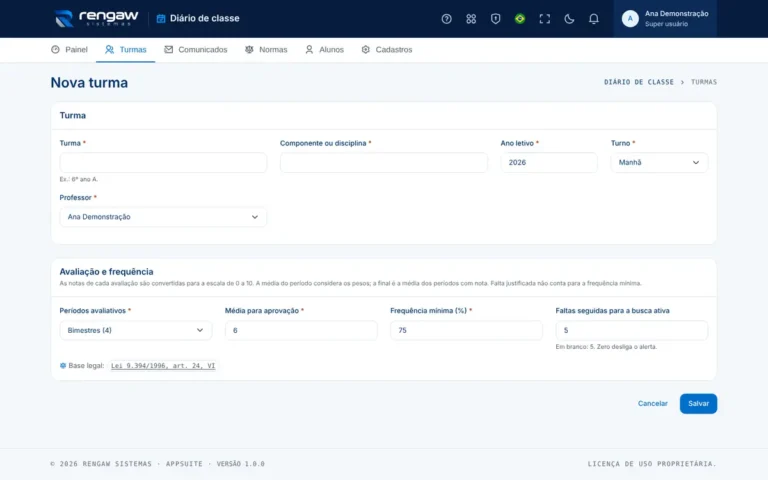Click the Salvar button

698,404
